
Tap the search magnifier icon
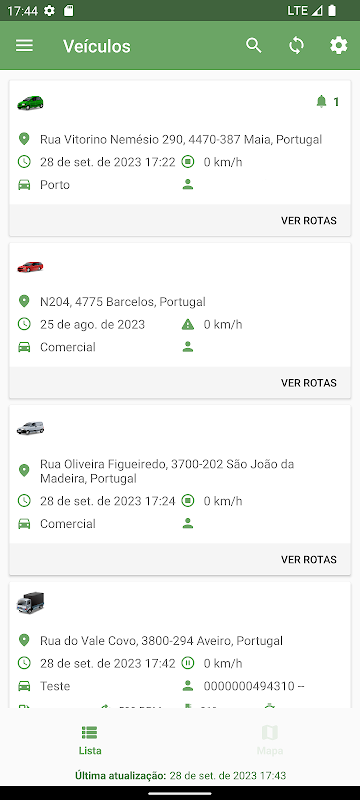click(253, 46)
